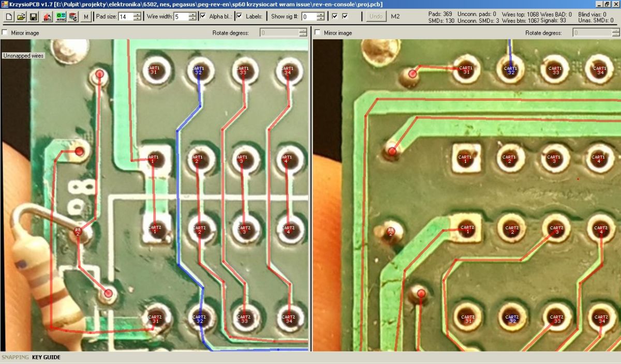Screen dimensions: 621x364
Task: Increase Wire width with the up arrow
Action: coord(193,14)
